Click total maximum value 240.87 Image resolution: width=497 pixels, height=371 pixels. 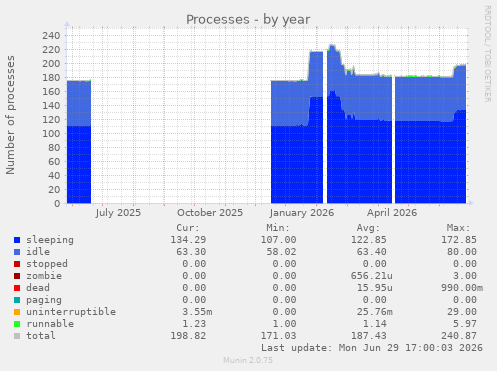tap(459, 336)
